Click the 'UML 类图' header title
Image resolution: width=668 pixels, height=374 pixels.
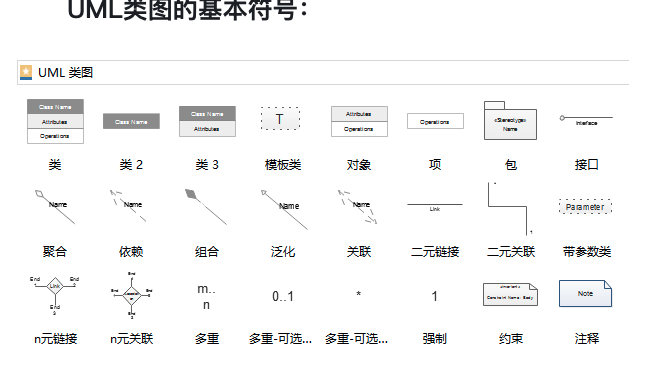[65, 73]
